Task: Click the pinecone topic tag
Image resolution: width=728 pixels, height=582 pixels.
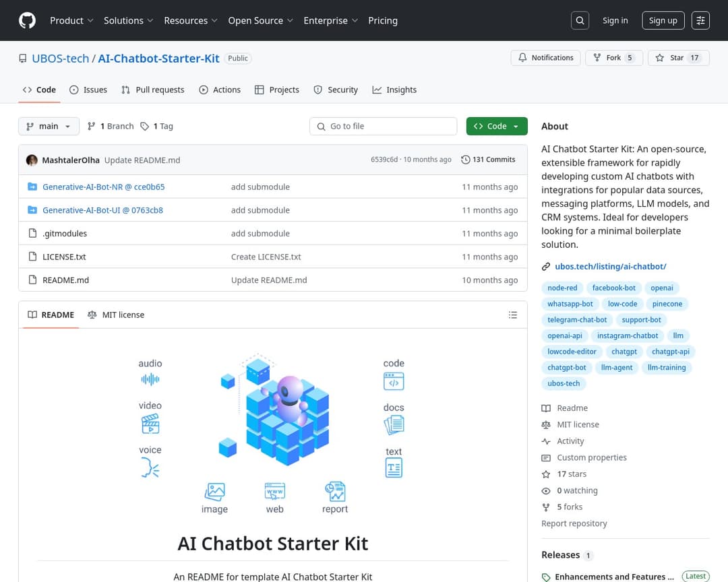Action: 667,304
